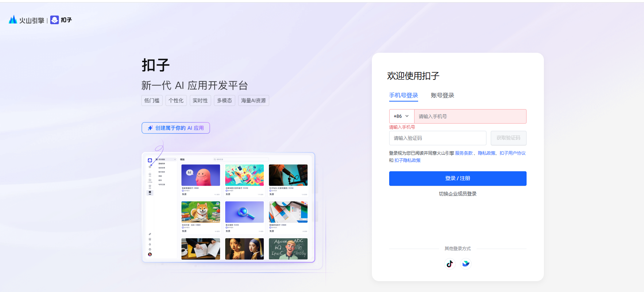
Task: Click the large 扣子 title on left
Action: click(156, 65)
